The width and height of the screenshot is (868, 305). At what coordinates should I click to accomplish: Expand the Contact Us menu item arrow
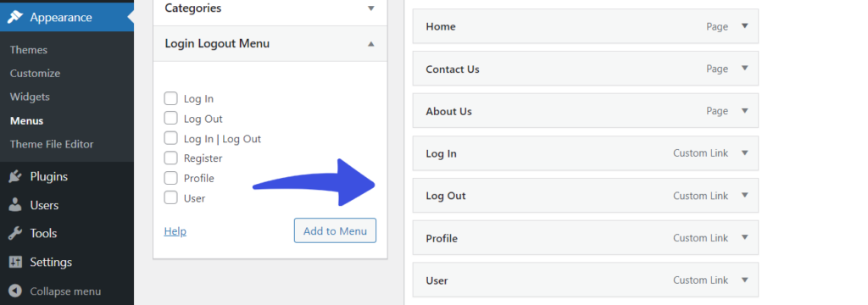(744, 68)
